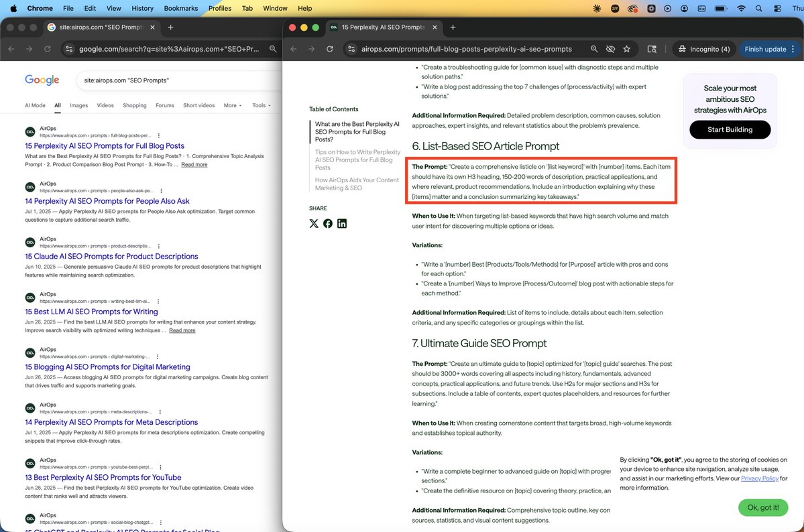Open '15 Best LLM AI SEO Prompts for Writing'
The height and width of the screenshot is (532, 804).
click(91, 312)
